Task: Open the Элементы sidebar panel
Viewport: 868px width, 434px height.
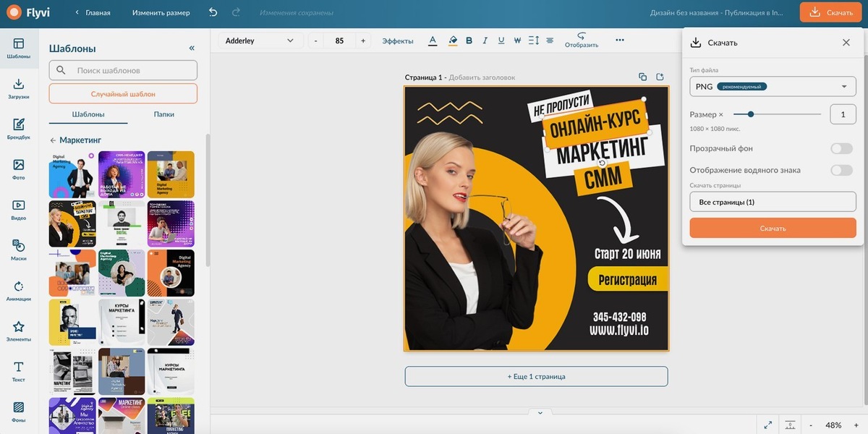Action: pos(18,331)
